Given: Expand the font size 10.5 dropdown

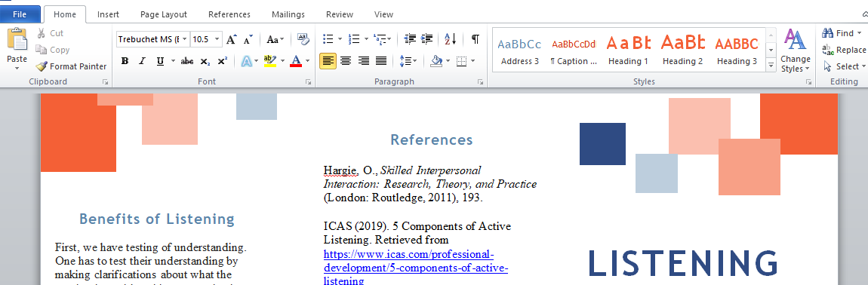Looking at the screenshot, I should click(x=217, y=39).
